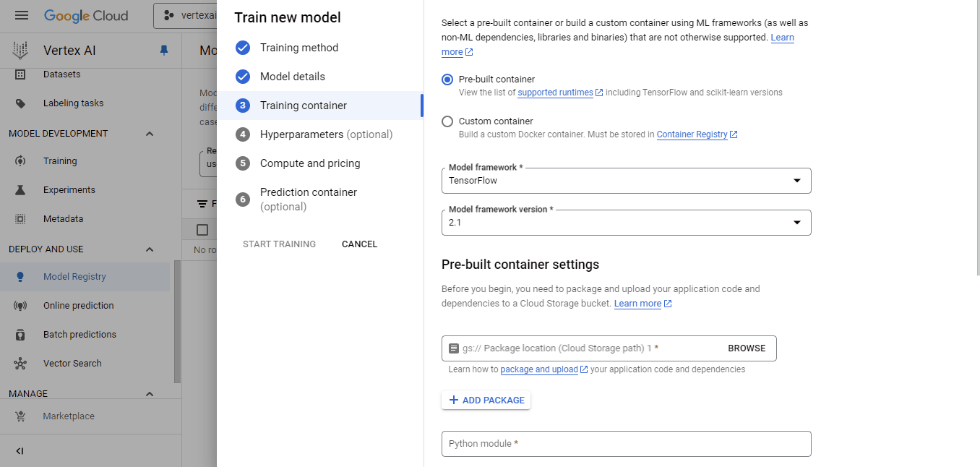Click the Vector Search icon
This screenshot has width=980, height=467.
click(x=20, y=364)
